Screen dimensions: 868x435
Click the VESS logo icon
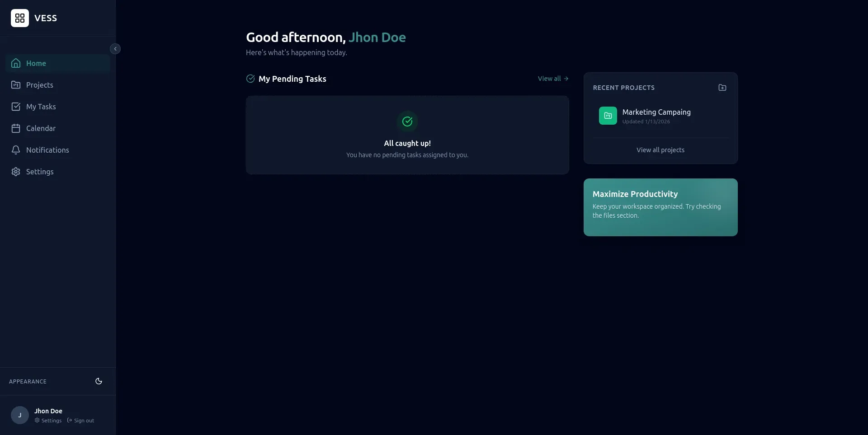point(20,18)
